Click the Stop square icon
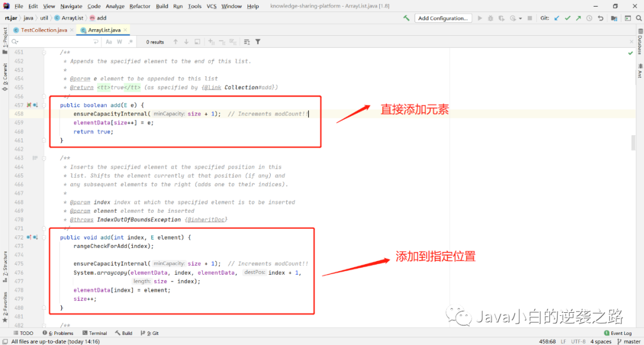This screenshot has height=345, width=644. coord(530,18)
